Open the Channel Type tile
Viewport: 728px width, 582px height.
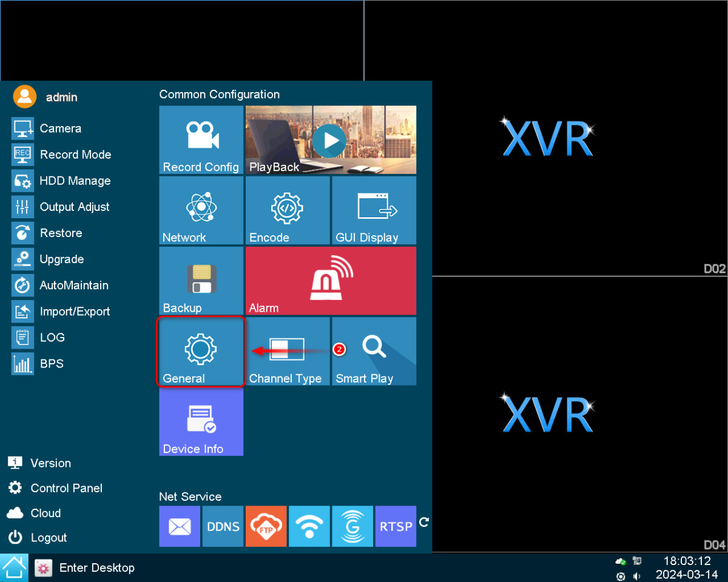[287, 351]
